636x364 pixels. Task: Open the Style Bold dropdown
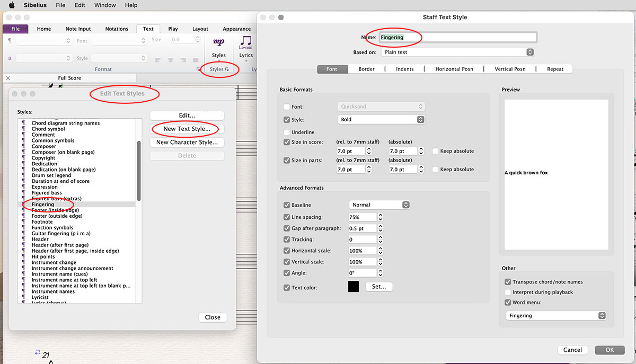pyautogui.click(x=381, y=120)
